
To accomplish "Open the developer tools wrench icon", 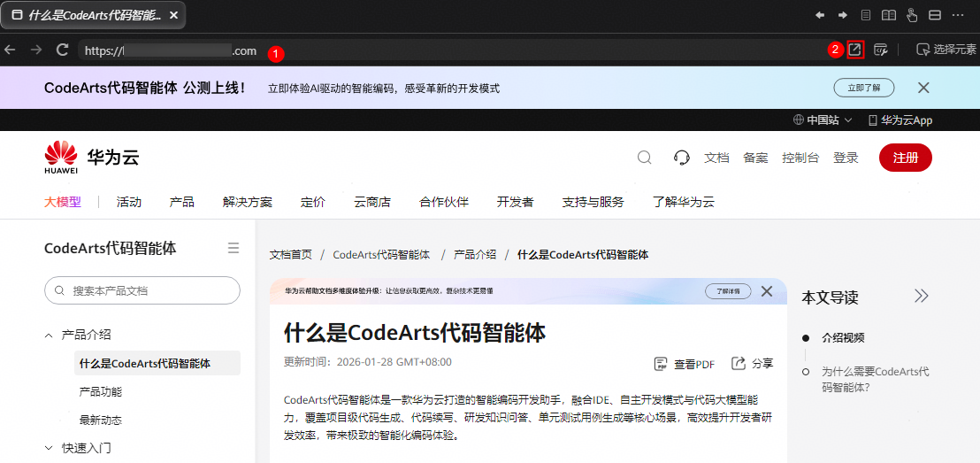I will tap(880, 50).
